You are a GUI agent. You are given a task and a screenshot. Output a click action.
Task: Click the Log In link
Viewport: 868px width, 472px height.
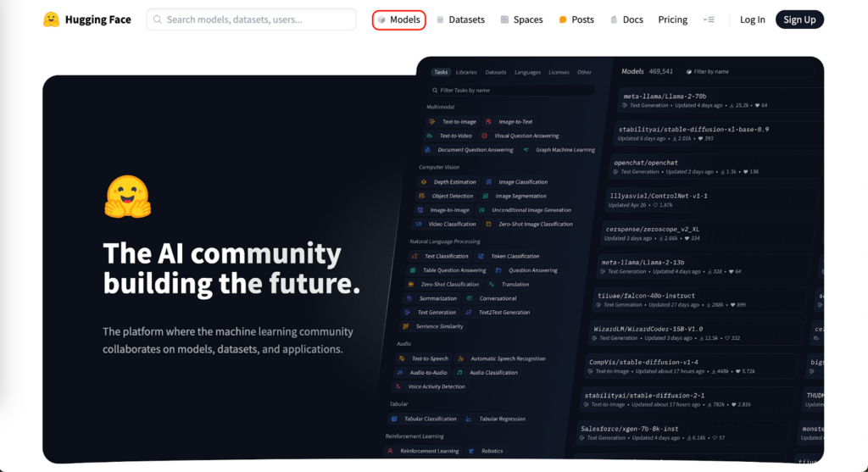pyautogui.click(x=752, y=19)
